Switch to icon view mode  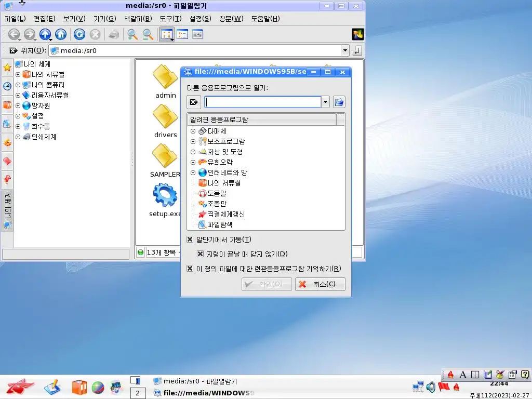[x=167, y=34]
